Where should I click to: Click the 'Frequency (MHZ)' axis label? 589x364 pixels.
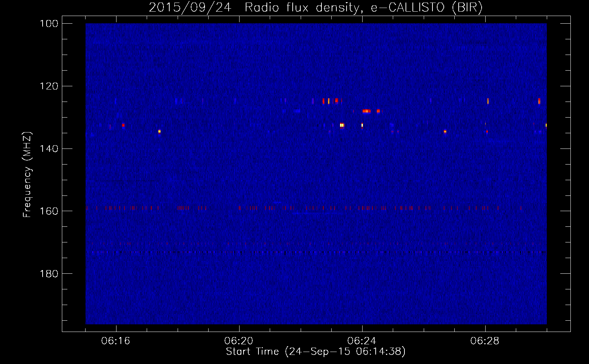(27, 174)
